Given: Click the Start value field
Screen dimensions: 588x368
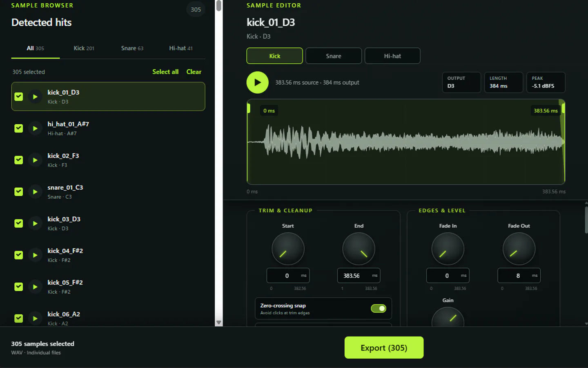Looking at the screenshot, I should click(x=288, y=276).
